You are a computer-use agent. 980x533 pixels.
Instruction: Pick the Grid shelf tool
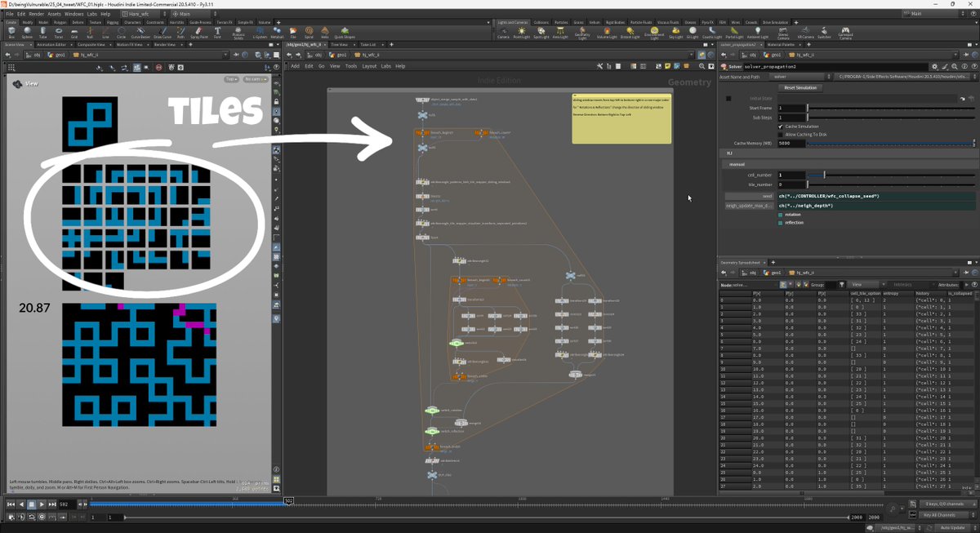73,32
